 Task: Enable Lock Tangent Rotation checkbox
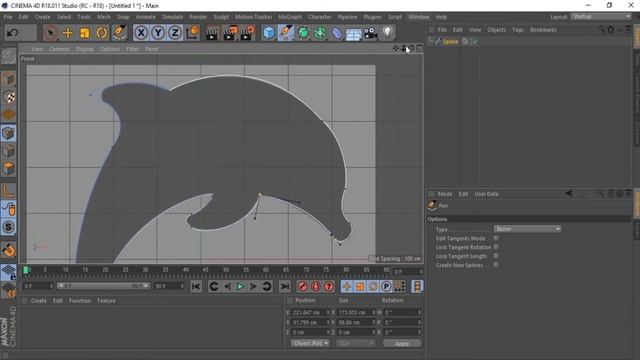pos(496,247)
